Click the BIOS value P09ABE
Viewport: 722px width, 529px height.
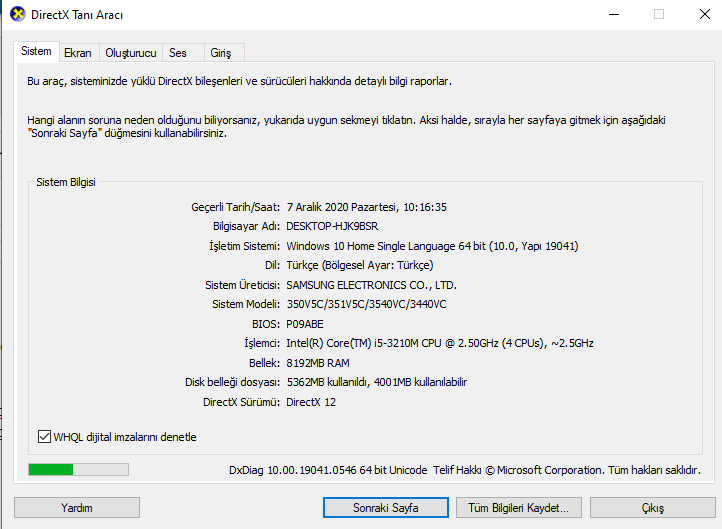coord(305,324)
